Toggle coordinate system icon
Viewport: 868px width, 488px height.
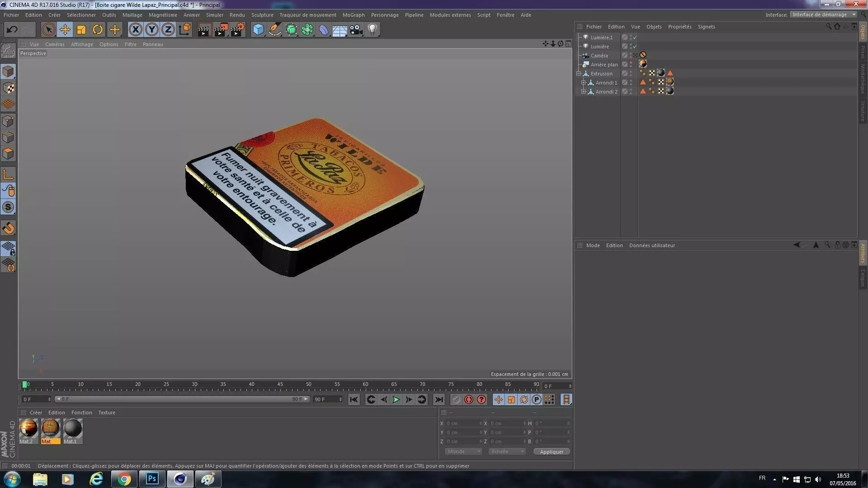coord(185,30)
